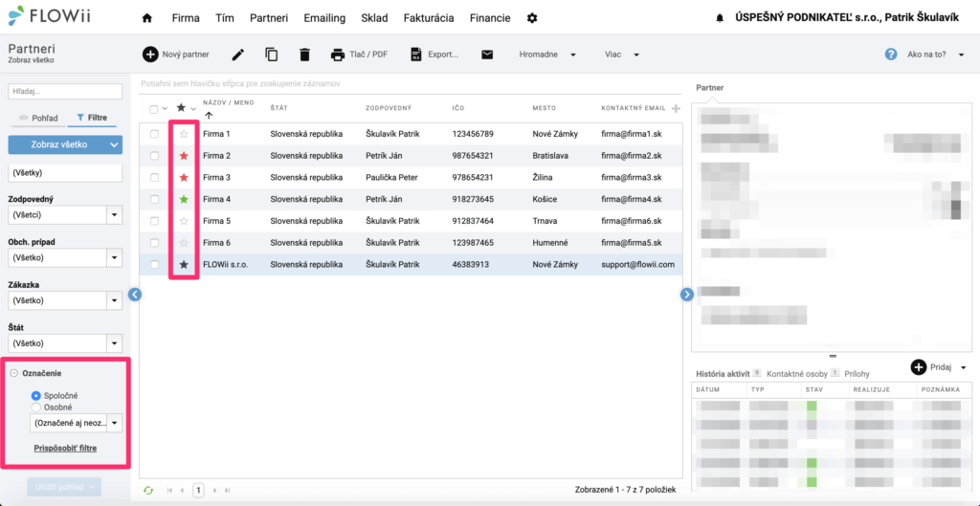This screenshot has height=506, width=980.
Task: Collapse left filter panel arrow
Action: point(135,295)
